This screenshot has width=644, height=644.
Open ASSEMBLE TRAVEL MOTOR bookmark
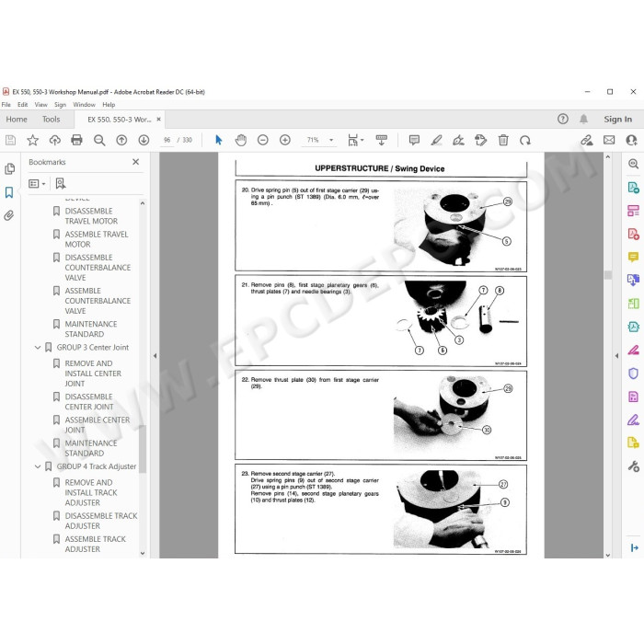(96, 239)
